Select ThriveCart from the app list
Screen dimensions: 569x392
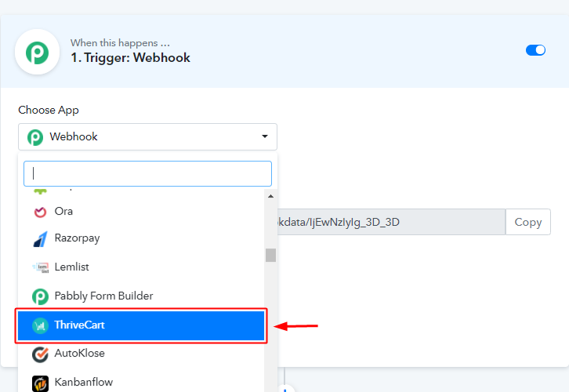coord(141,325)
